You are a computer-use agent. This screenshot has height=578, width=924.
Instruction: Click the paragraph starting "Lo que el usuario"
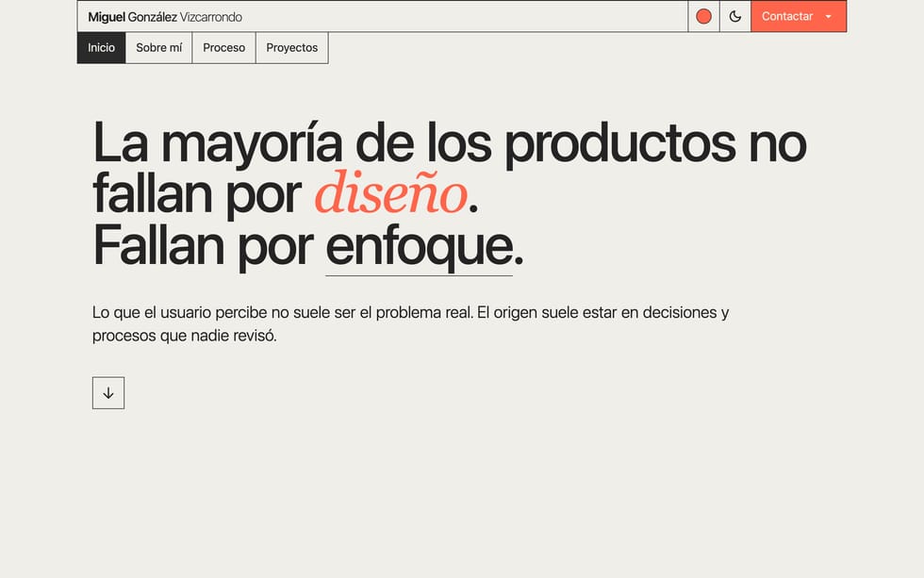pyautogui.click(x=410, y=323)
